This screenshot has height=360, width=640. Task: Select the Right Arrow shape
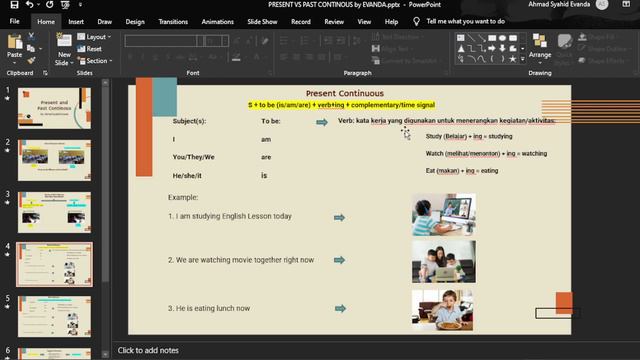click(492, 49)
